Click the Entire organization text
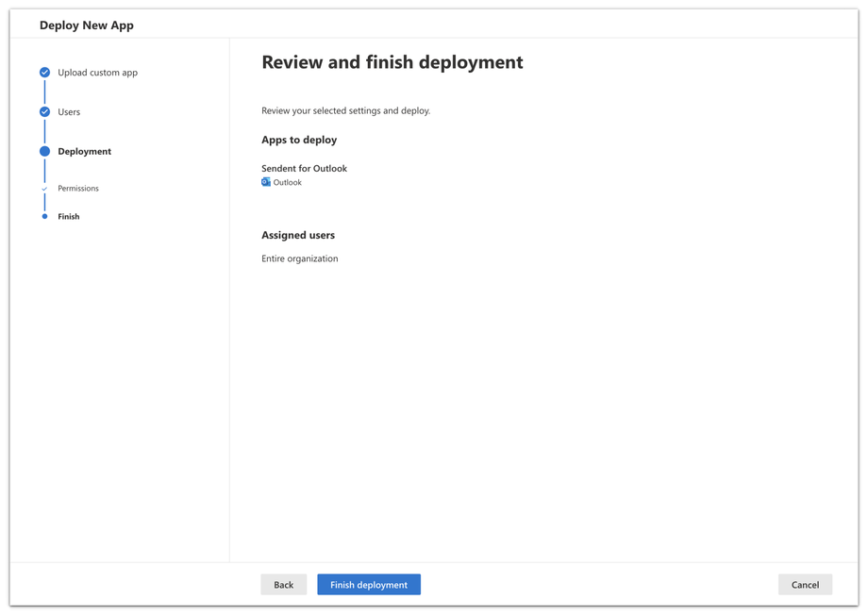 (x=299, y=258)
